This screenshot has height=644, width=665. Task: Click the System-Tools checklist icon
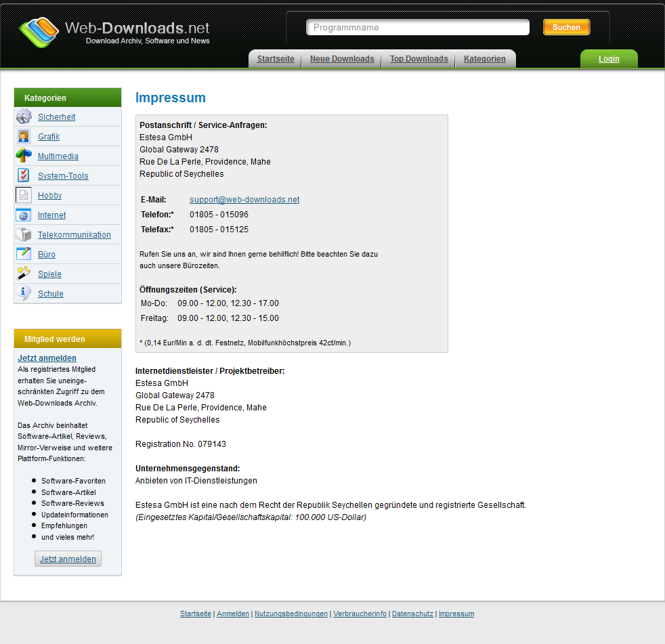point(24,175)
